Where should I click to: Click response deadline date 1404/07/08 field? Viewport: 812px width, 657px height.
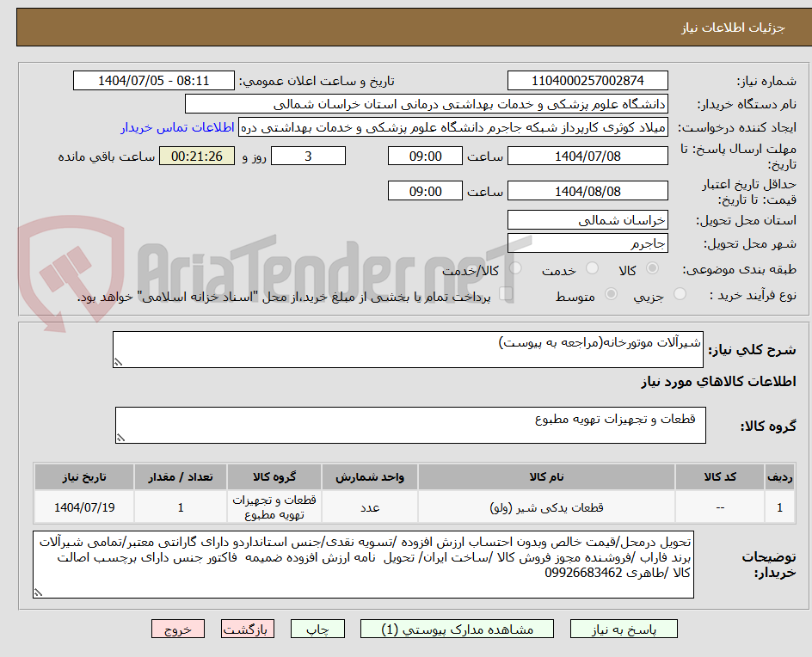(x=587, y=156)
